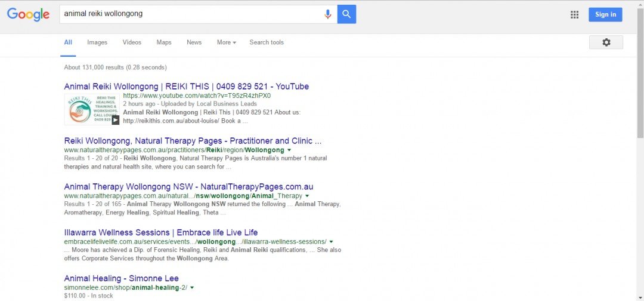Click the voice search microphone icon
Image resolution: width=644 pixels, height=301 pixels.
click(x=328, y=14)
